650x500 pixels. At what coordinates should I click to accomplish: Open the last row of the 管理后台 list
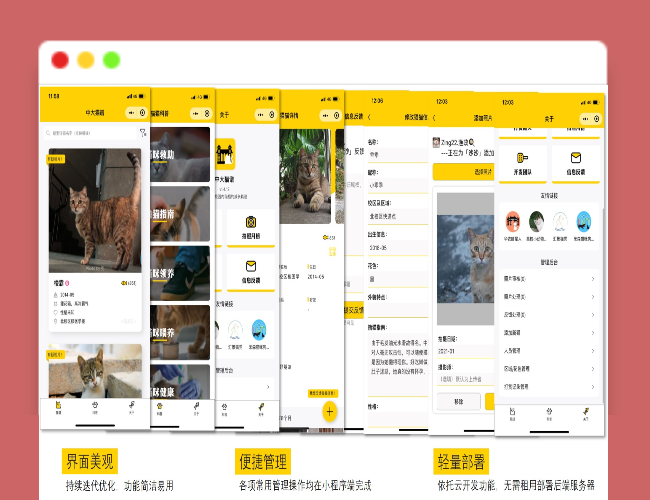tap(549, 387)
